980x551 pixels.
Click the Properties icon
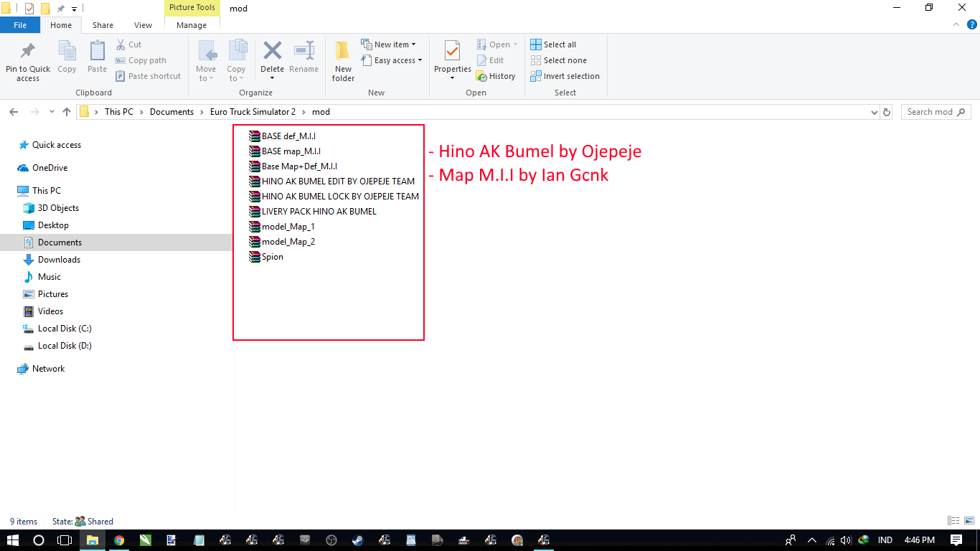(452, 51)
